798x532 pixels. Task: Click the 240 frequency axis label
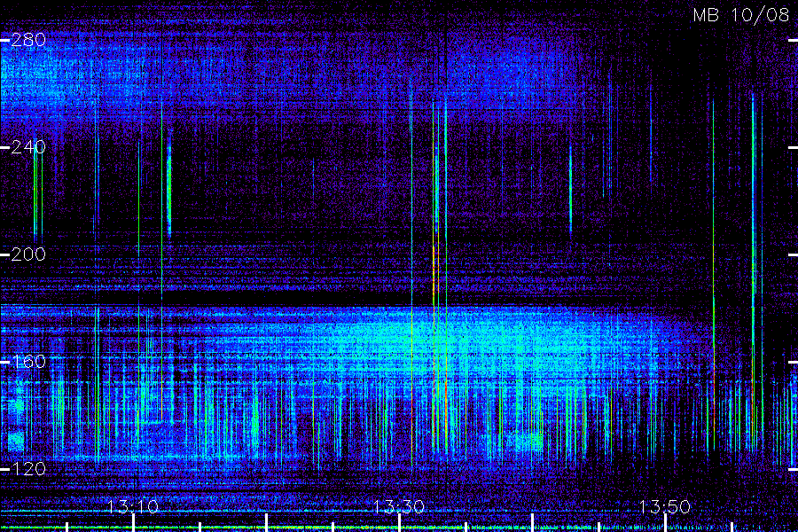(x=28, y=147)
